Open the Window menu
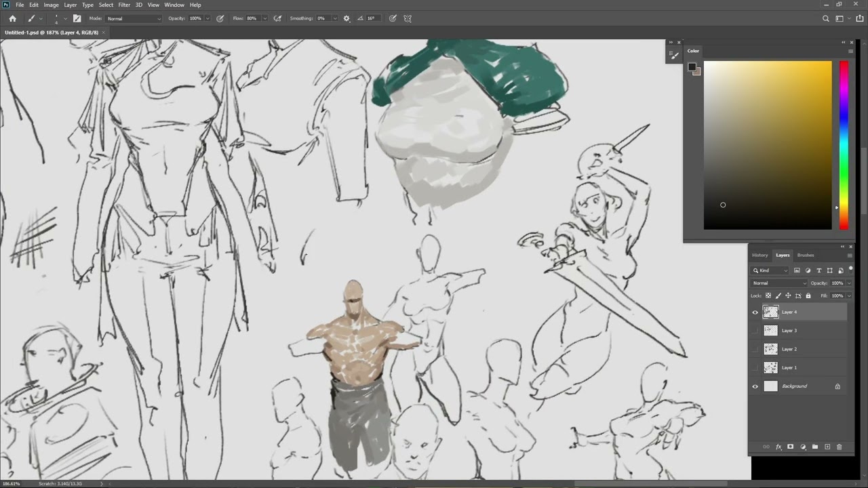 pyautogui.click(x=174, y=5)
